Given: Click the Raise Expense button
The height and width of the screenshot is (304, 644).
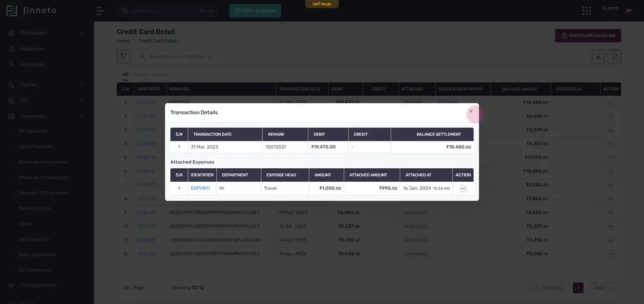Looking at the screenshot, I should [x=255, y=11].
